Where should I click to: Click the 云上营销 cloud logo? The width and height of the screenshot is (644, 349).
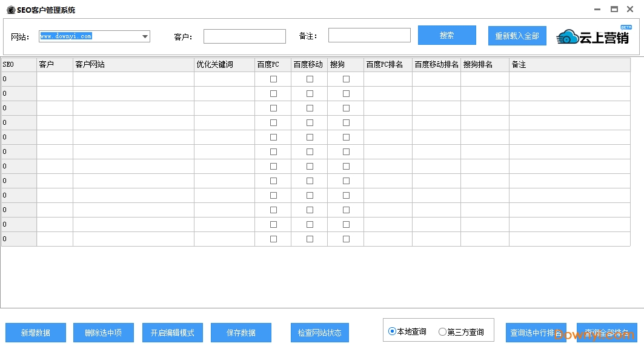[x=566, y=37]
